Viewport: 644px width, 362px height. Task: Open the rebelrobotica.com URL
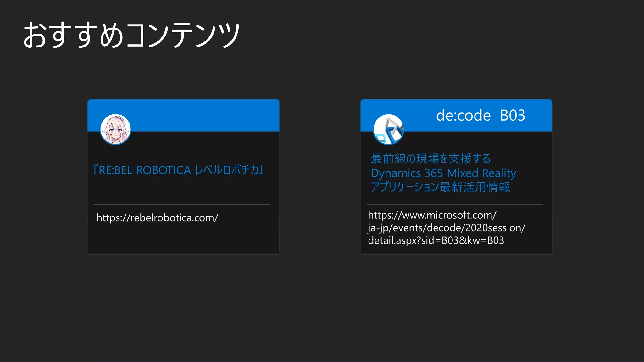click(x=157, y=218)
